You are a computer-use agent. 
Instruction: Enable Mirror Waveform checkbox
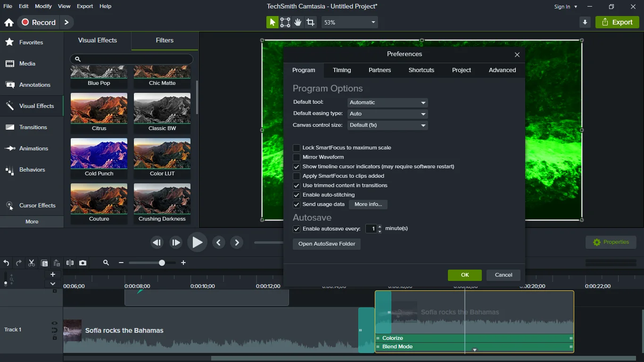tap(297, 157)
